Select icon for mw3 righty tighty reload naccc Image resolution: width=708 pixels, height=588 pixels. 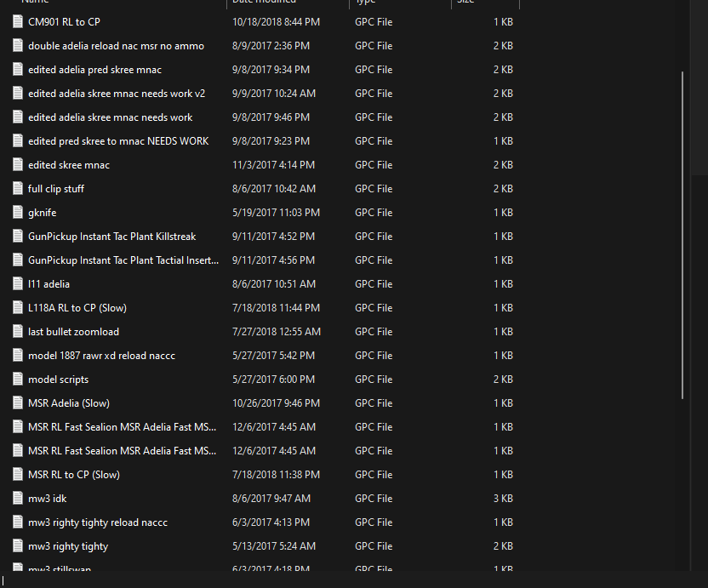18,522
